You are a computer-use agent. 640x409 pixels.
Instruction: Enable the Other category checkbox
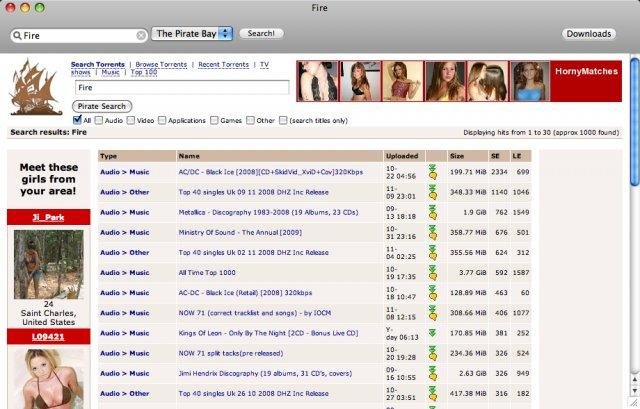251,120
